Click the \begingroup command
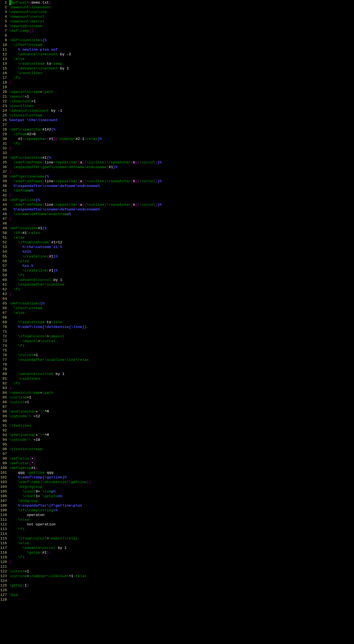354x644 pixels. (x=30, y=487)
